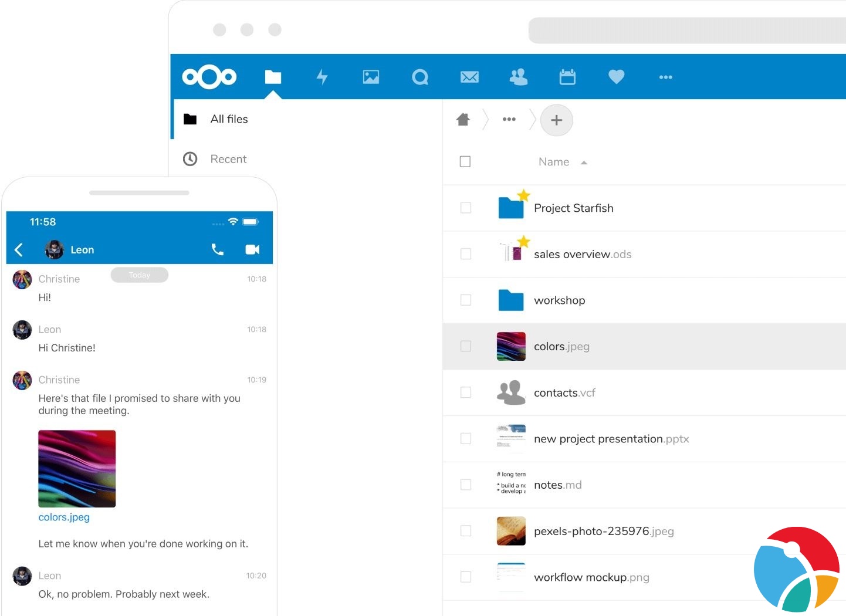Click the new file plus button
This screenshot has width=846, height=616.
point(556,120)
